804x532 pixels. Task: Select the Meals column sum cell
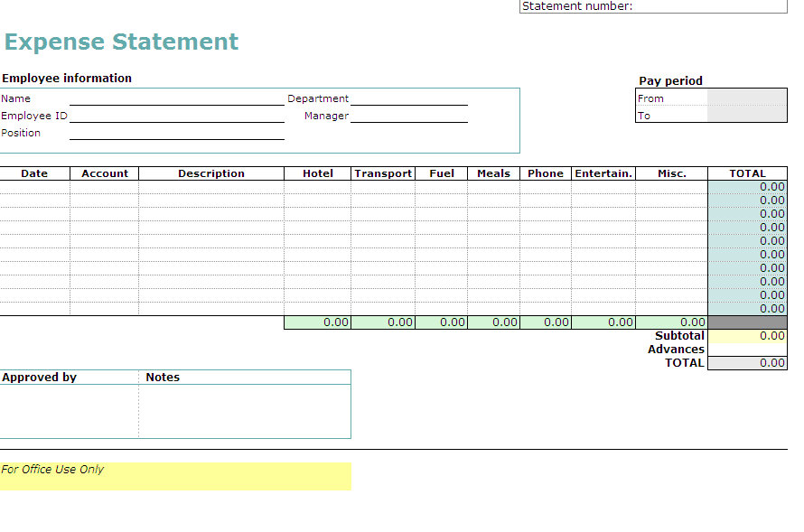(494, 322)
